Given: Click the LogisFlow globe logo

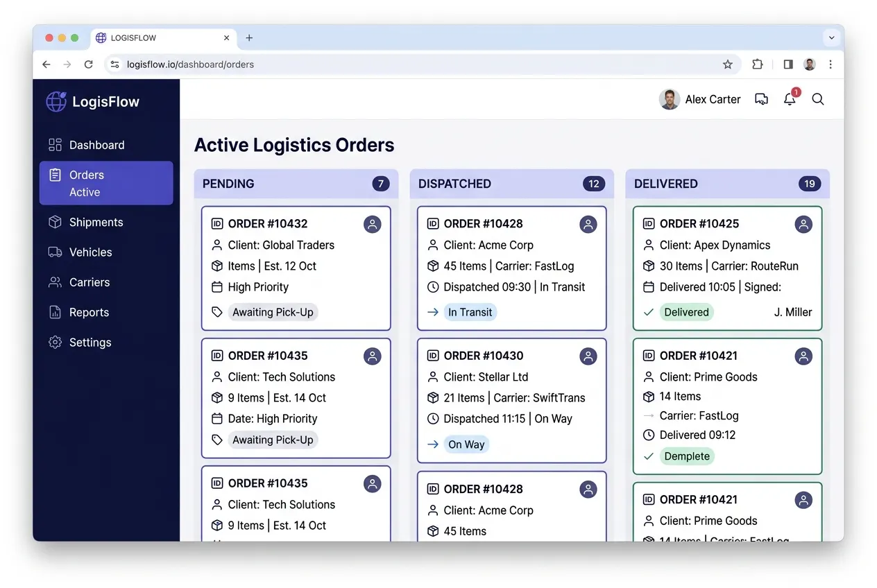Looking at the screenshot, I should (x=56, y=101).
